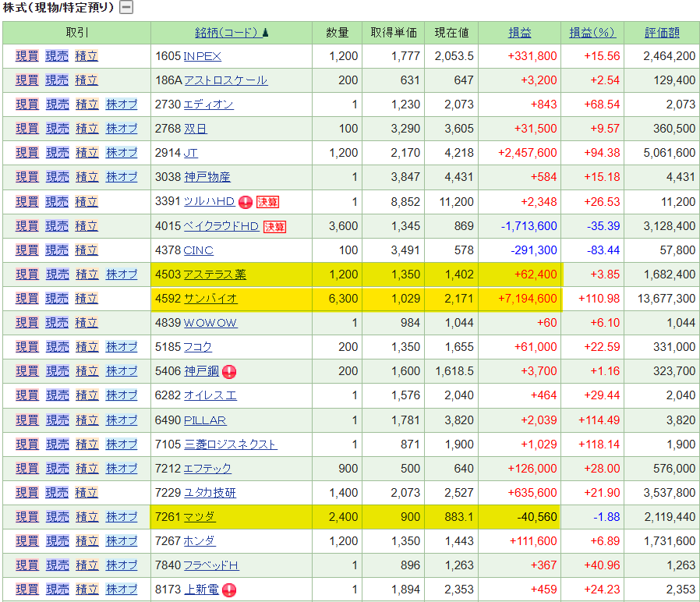
Task: Click 株オプ in the オイレス工 row
Action: (x=122, y=395)
